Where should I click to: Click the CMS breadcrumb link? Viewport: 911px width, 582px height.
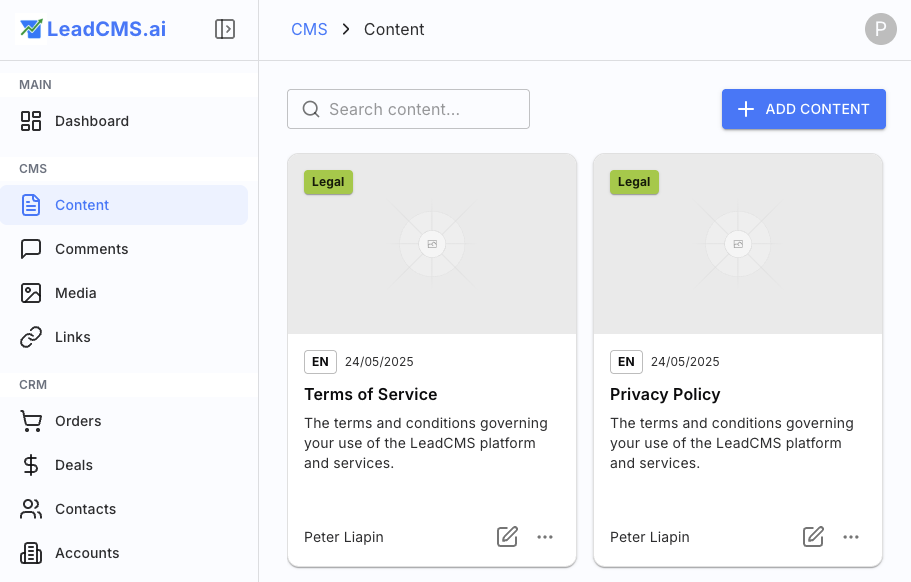pyautogui.click(x=309, y=29)
